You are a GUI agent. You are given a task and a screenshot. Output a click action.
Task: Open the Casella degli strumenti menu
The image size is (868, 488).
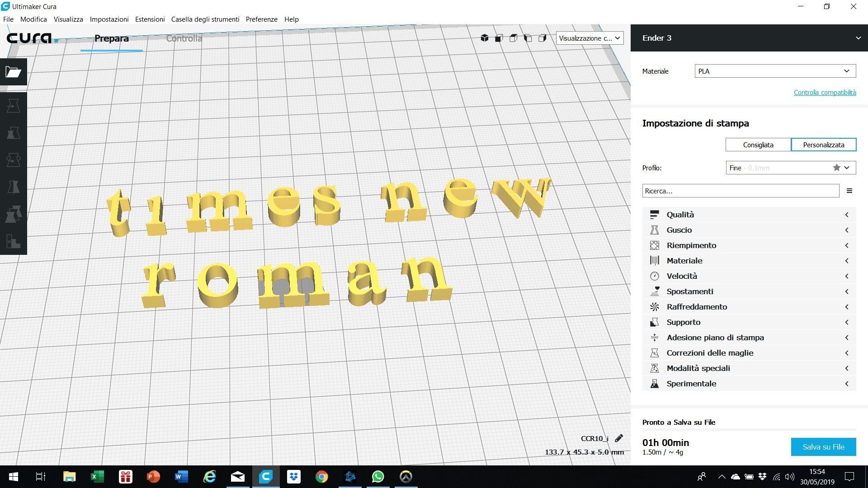205,19
